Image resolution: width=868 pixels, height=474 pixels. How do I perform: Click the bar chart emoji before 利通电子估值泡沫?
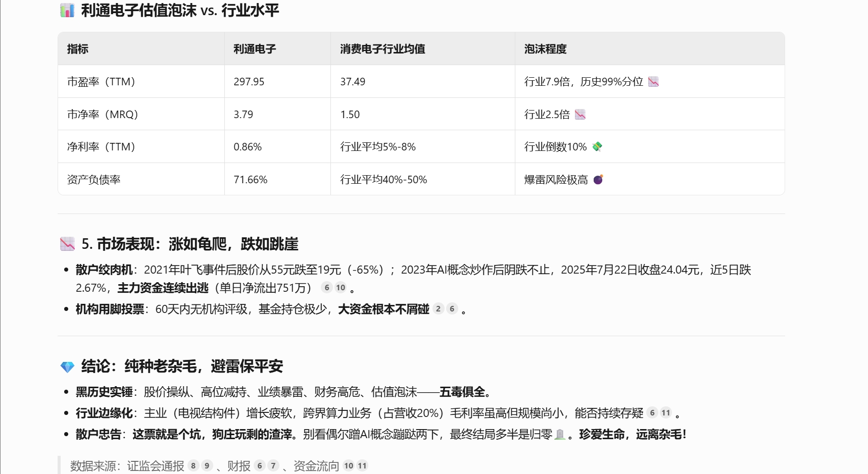coord(67,11)
